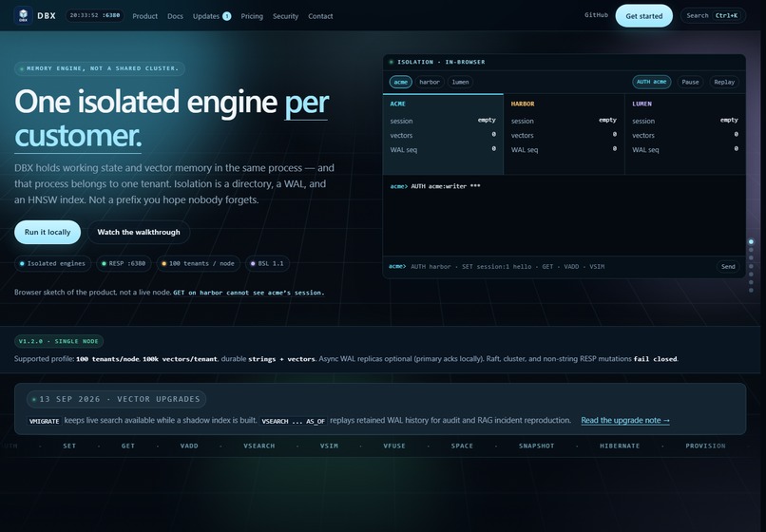Click the Run it locally button
This screenshot has height=532, width=766.
click(x=48, y=232)
